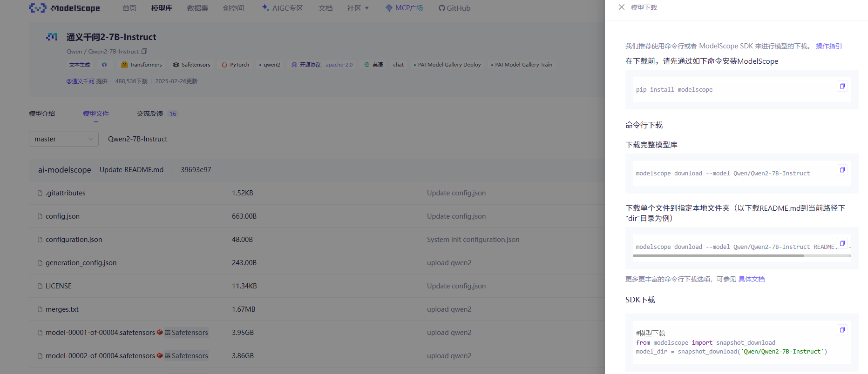
Task: Go to 首页 in the navigation
Action: pos(129,8)
